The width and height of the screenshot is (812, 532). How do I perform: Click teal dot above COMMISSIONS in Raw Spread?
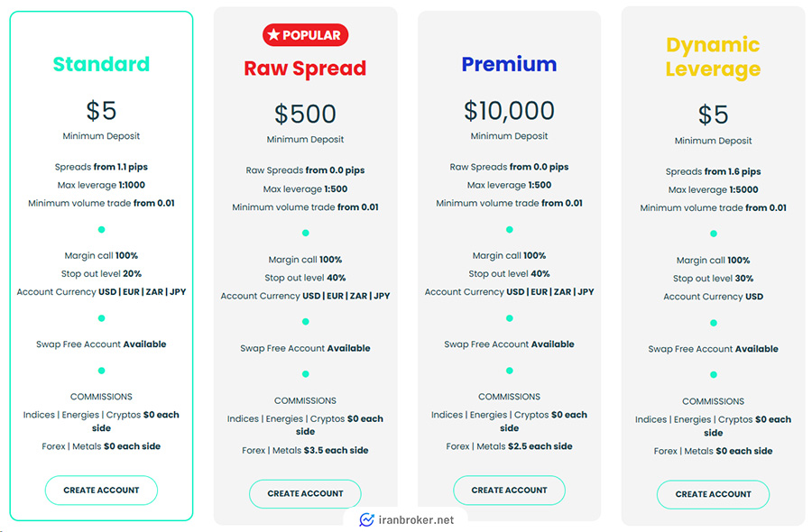(x=306, y=373)
